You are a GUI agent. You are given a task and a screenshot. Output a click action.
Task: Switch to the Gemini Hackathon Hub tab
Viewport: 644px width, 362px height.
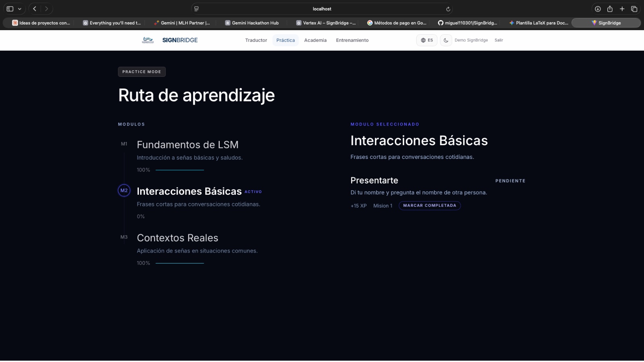(x=252, y=23)
